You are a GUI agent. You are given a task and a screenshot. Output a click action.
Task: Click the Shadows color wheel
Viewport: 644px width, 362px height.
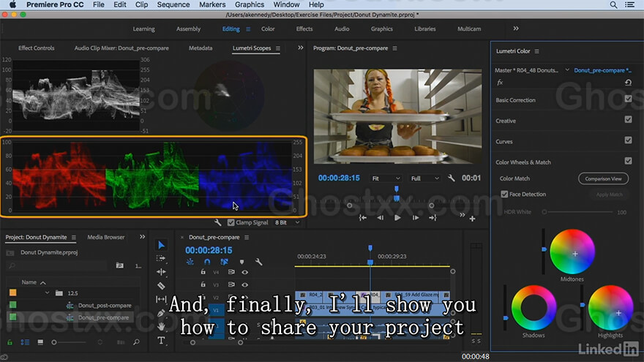pyautogui.click(x=533, y=307)
